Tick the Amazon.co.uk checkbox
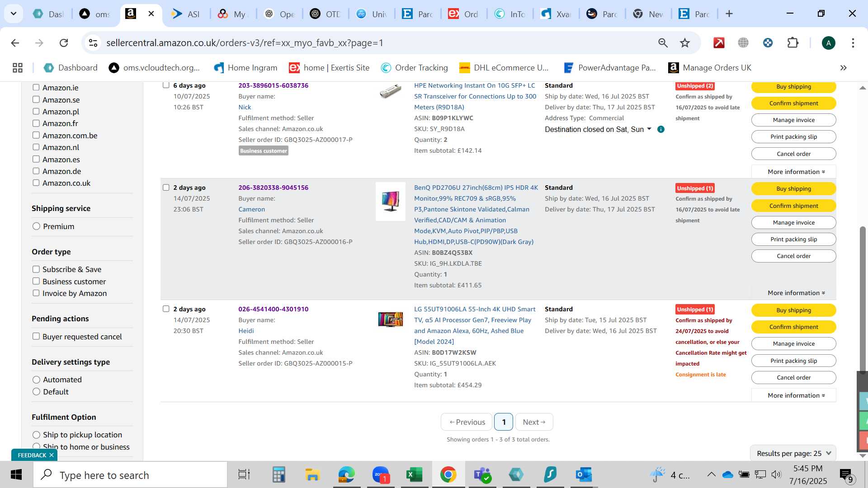868x488 pixels. [x=36, y=183]
